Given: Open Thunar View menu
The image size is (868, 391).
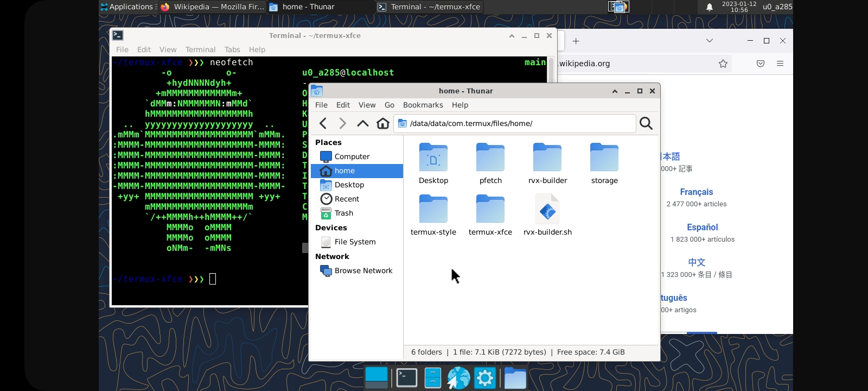Looking at the screenshot, I should pos(367,105).
